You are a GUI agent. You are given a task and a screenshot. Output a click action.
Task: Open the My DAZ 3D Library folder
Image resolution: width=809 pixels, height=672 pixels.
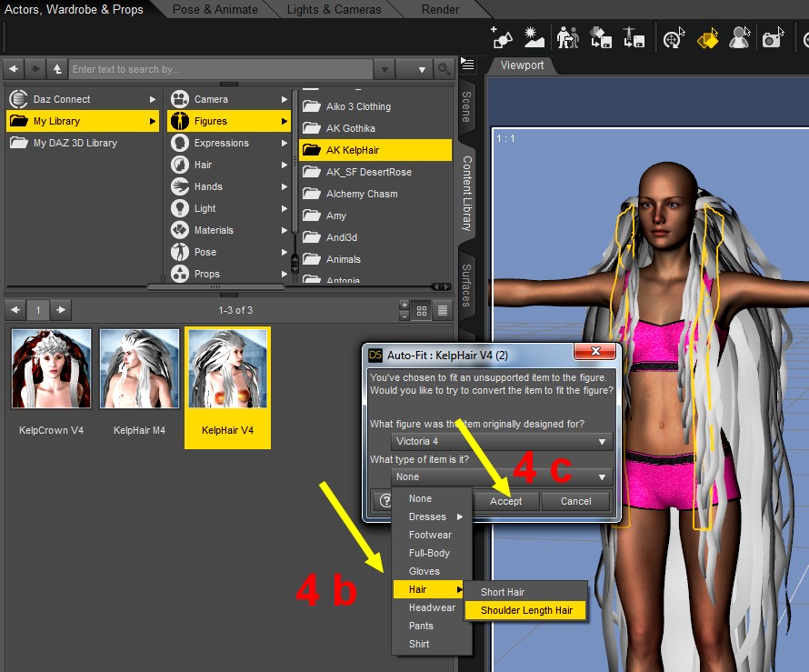tap(82, 143)
